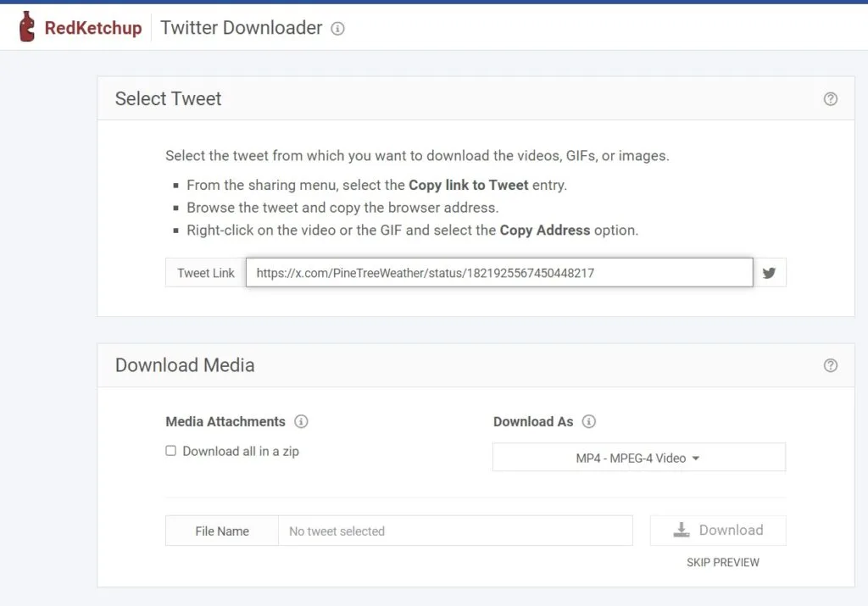Open the help icon in Download Media section
Image resolution: width=868 pixels, height=606 pixels.
830,365
